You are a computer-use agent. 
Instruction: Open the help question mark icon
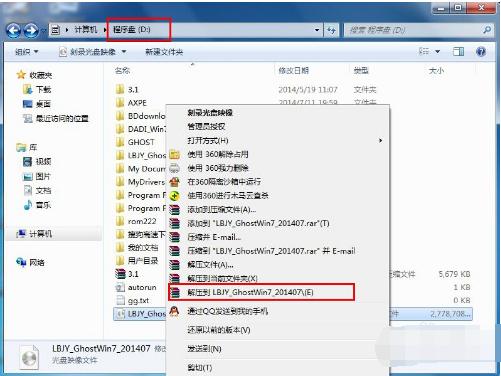(x=481, y=52)
